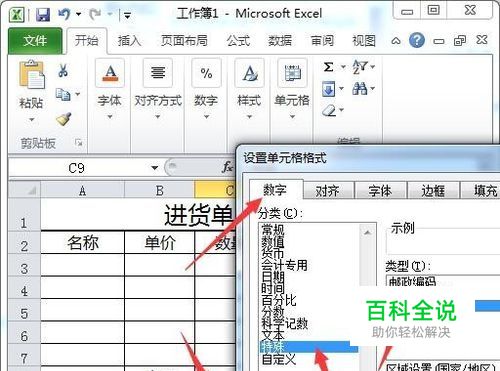
Task: Click the Find and Select binoculars
Action: tap(360, 89)
